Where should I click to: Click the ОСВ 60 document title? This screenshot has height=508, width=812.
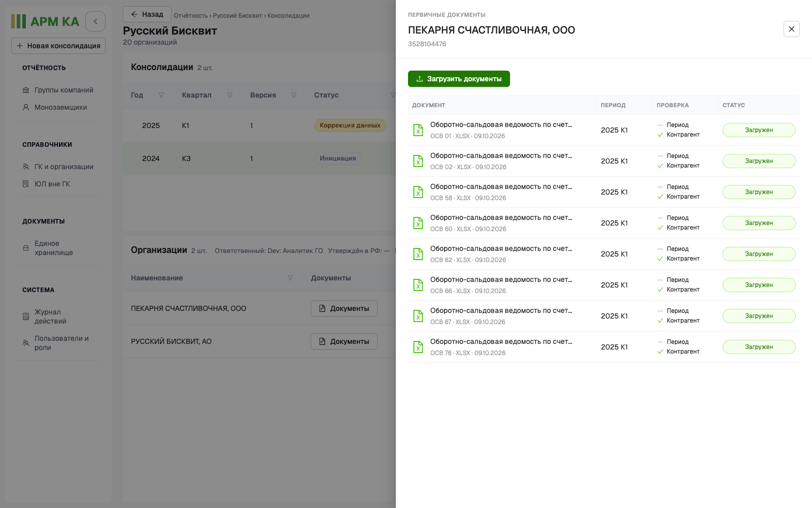pos(501,218)
